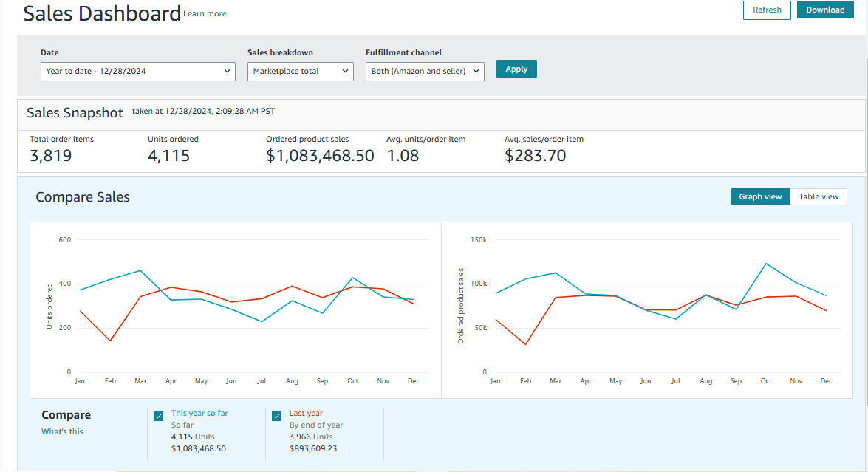
Task: Click the chevron arrow in the Date field
Action: point(227,72)
